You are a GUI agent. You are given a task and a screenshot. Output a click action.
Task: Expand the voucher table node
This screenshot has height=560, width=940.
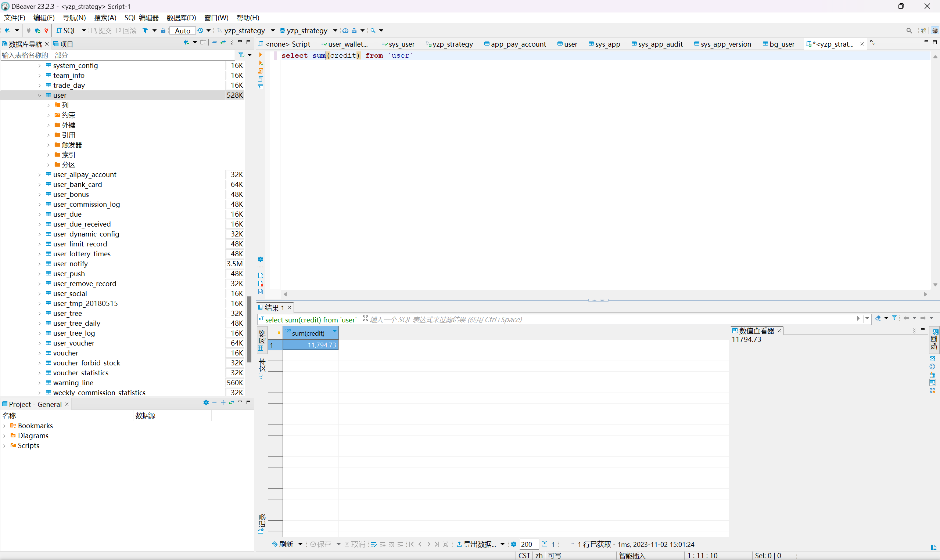click(40, 353)
